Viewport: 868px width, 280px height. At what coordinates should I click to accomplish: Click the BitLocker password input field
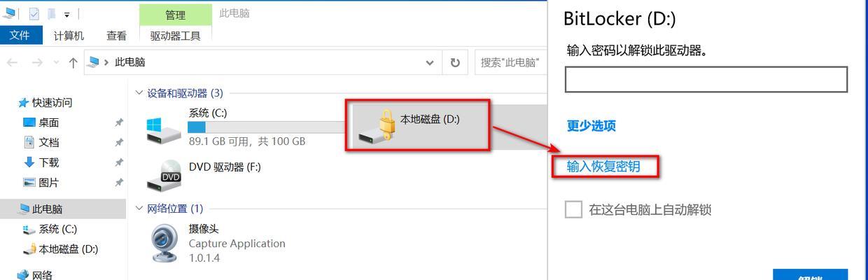click(706, 80)
